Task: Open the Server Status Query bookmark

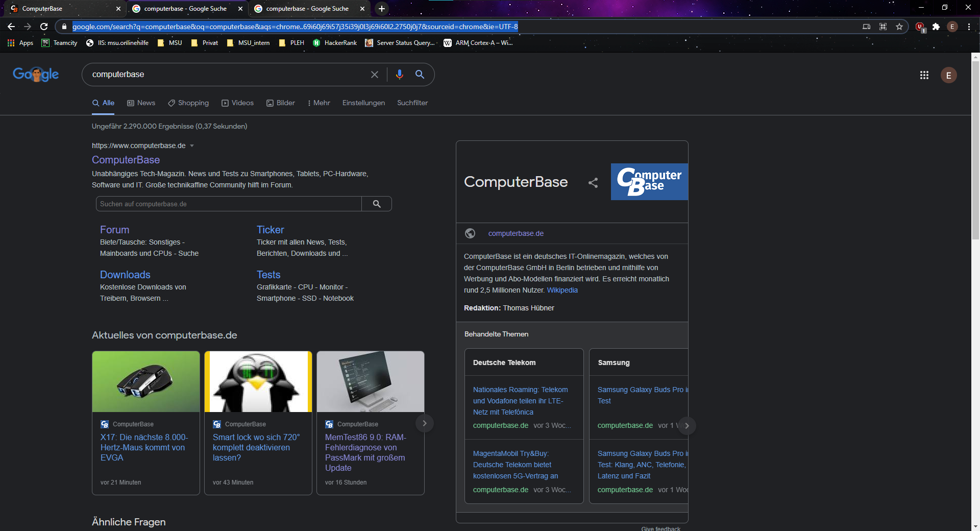Action: click(400, 43)
